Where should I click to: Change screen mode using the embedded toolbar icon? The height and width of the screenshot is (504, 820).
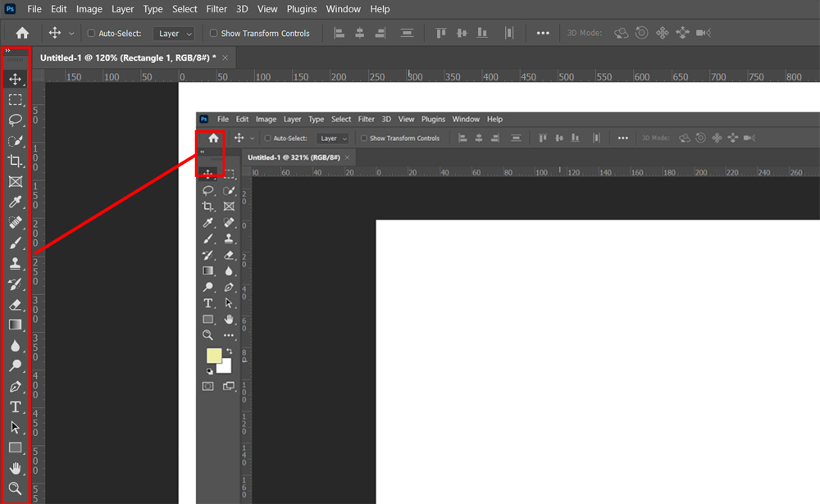(x=229, y=386)
